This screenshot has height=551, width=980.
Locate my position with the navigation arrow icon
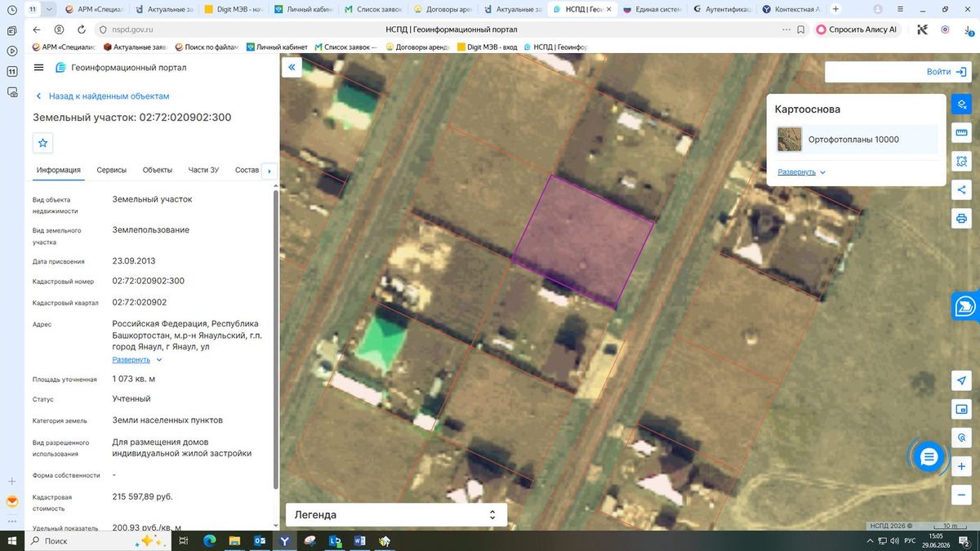961,380
